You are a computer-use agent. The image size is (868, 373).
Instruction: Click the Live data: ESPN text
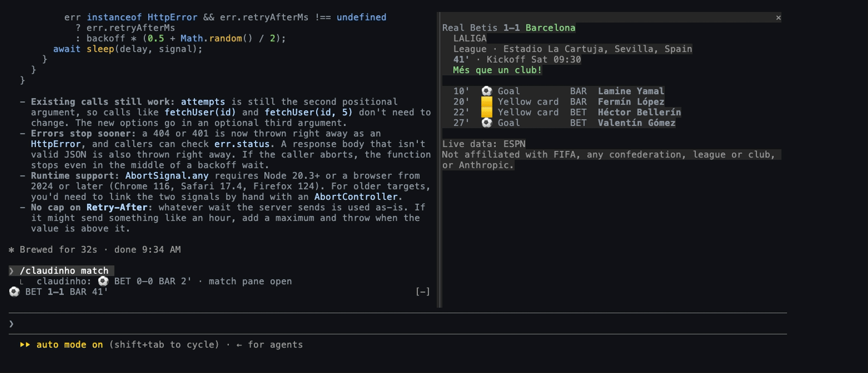tap(484, 144)
